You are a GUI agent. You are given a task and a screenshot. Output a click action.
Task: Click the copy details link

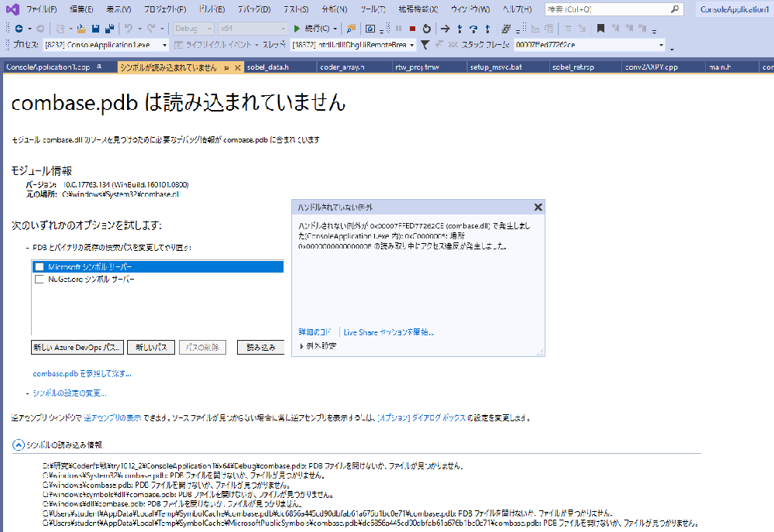315,332
